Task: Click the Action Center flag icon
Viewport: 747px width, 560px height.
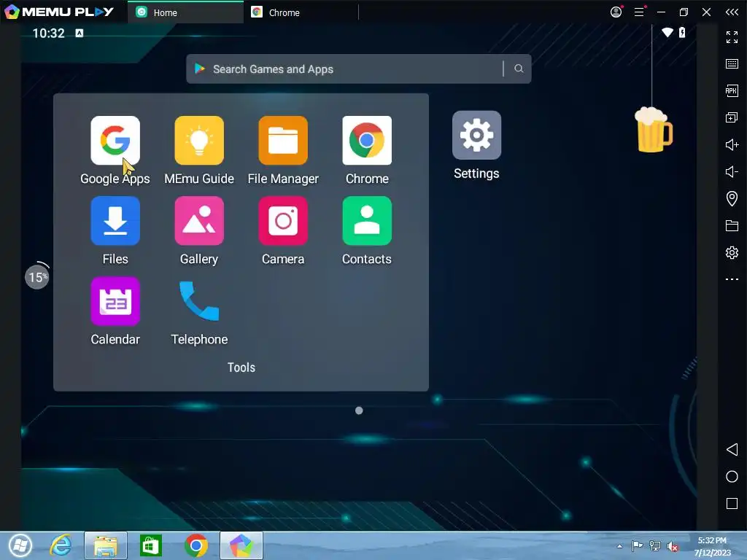Action: click(x=637, y=545)
